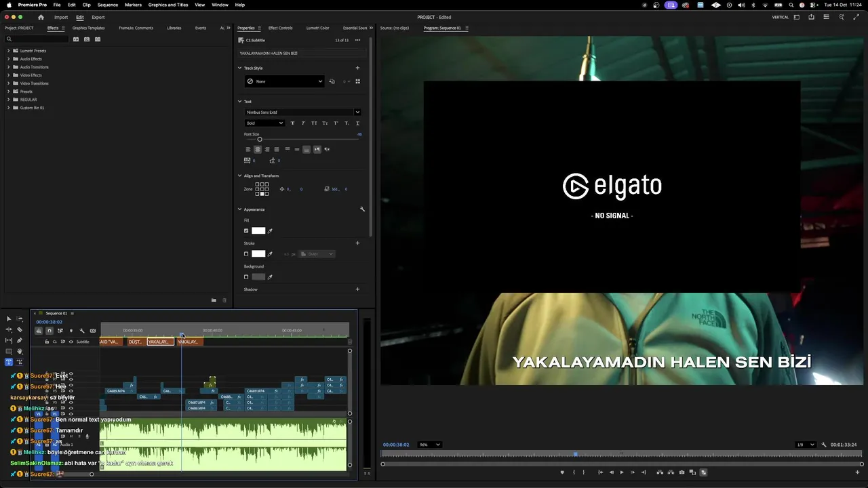Select the Type tool
This screenshot has height=488, width=868.
[x=9, y=362]
